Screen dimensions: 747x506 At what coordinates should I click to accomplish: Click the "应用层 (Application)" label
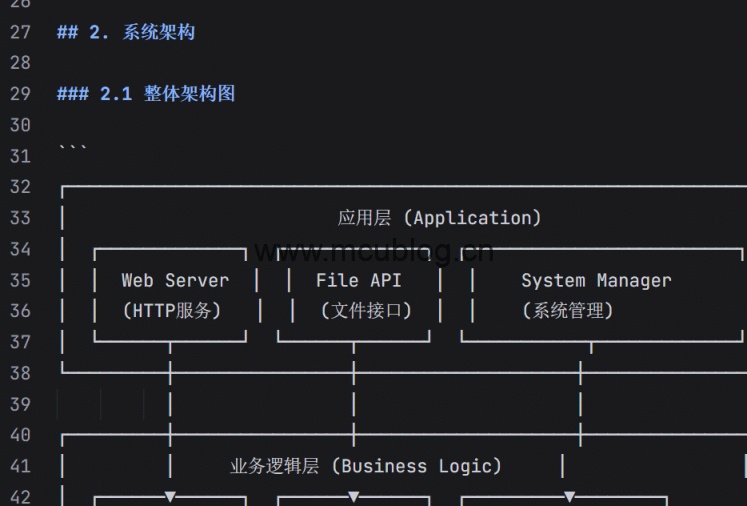(439, 218)
